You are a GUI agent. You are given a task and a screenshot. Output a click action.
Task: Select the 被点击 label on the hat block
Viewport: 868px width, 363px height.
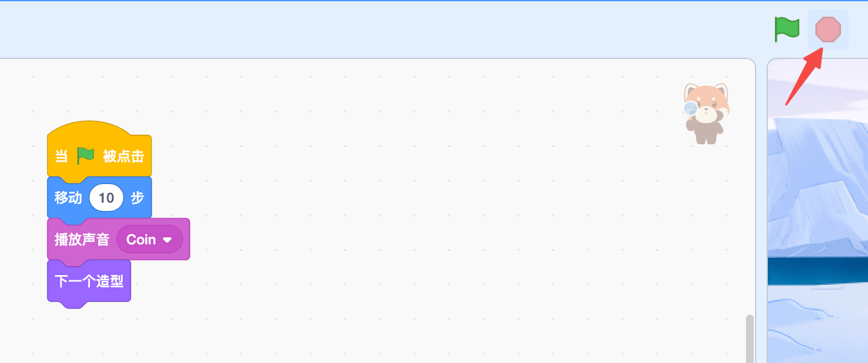click(x=123, y=156)
